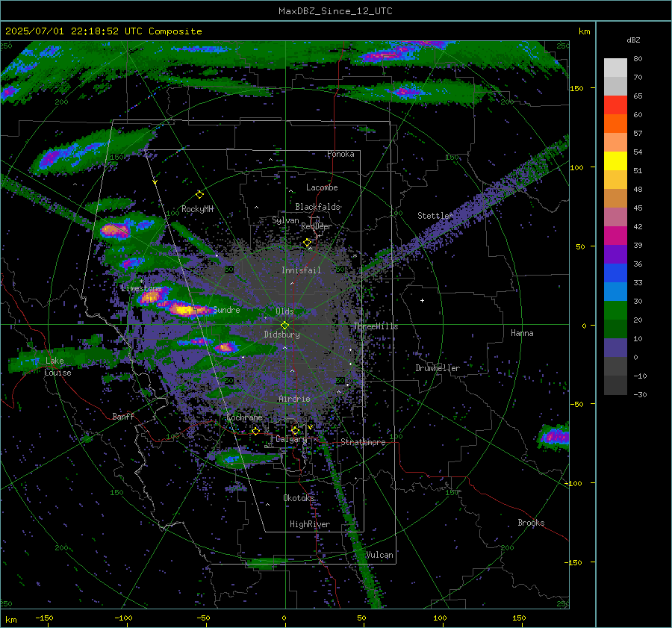The height and width of the screenshot is (628, 672).
Task: Select the yellow 51-54 dBZ legend swatch
Action: (x=615, y=161)
